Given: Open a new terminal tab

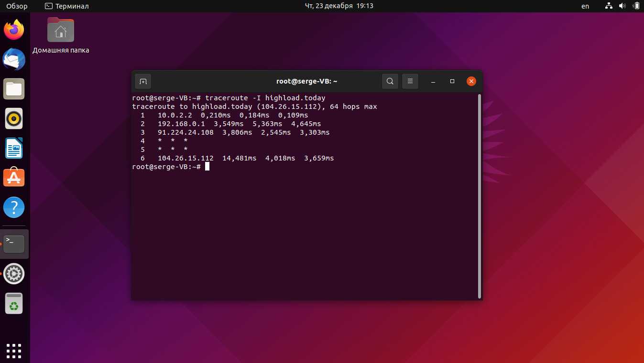Looking at the screenshot, I should [143, 81].
